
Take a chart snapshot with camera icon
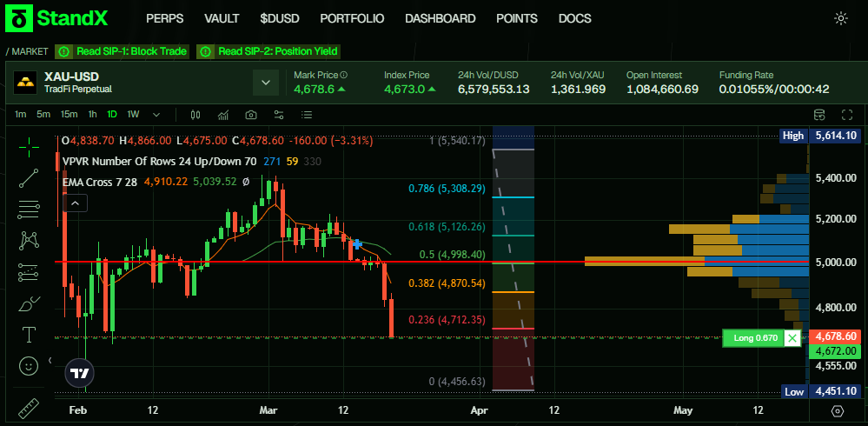coord(251,116)
